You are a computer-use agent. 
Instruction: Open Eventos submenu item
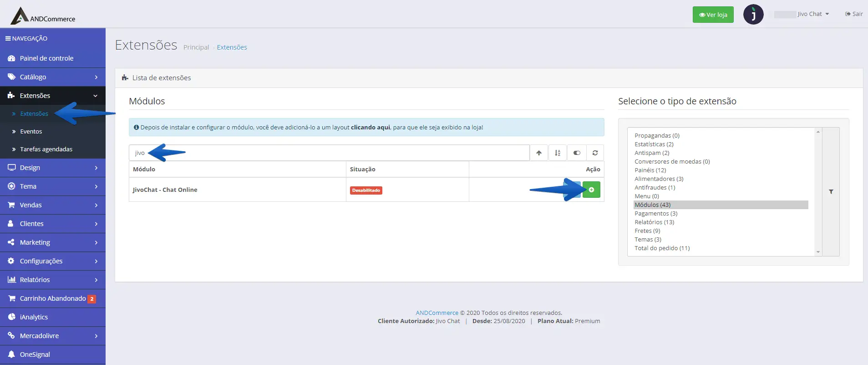(x=31, y=132)
